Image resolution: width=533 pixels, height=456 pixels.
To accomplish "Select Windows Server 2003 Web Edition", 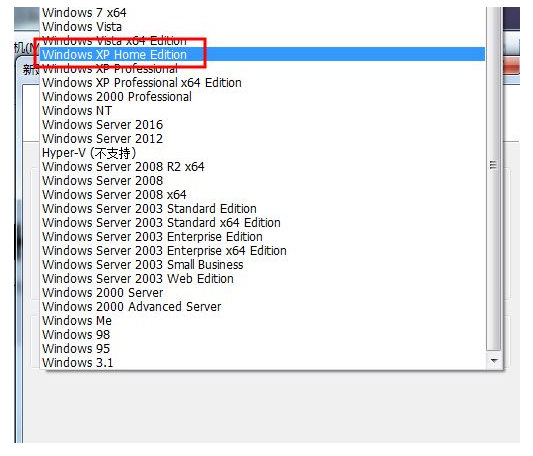I will tap(262, 278).
